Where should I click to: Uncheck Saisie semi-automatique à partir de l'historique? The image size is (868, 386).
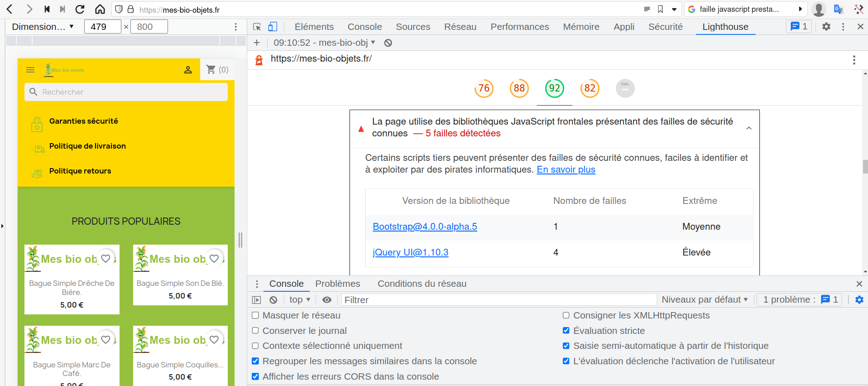[x=566, y=346]
